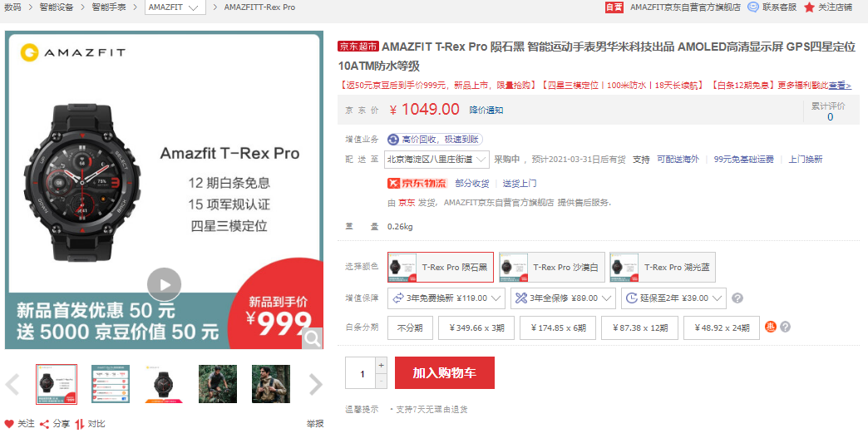The image size is (868, 448).
Task: Select T-Rex Pro 湖光蓝 color option
Action: (x=663, y=267)
